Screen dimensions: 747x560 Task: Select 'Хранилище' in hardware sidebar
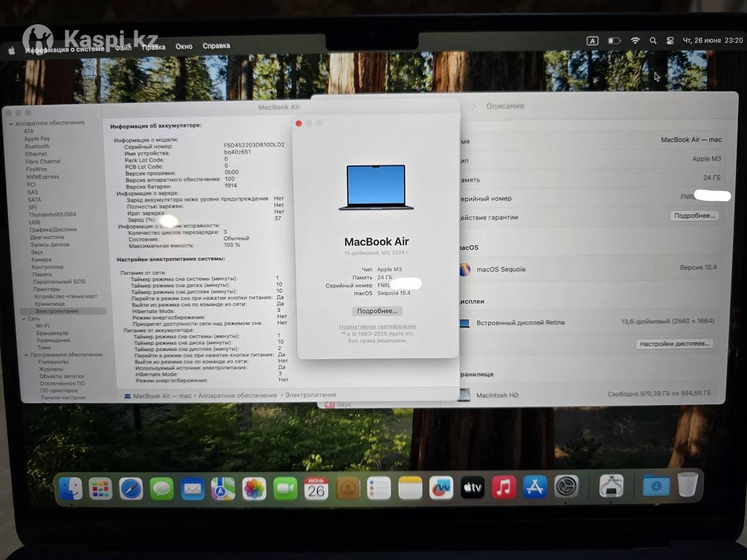(x=50, y=304)
